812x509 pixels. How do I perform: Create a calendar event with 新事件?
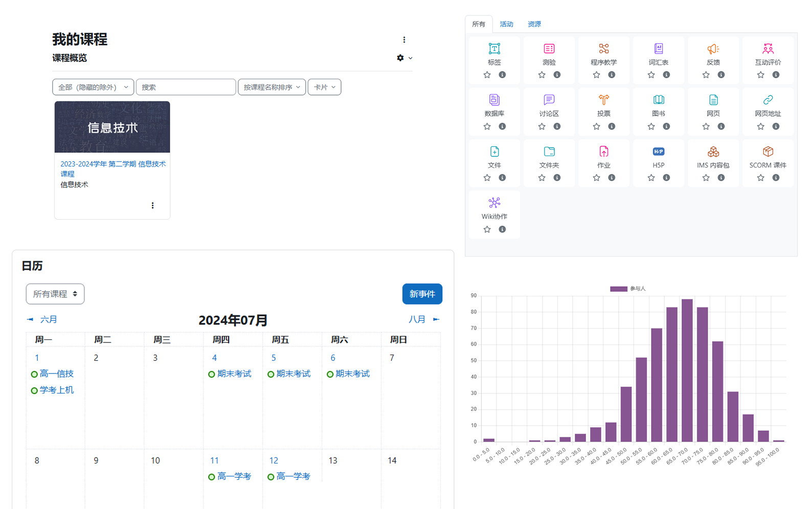tap(422, 294)
